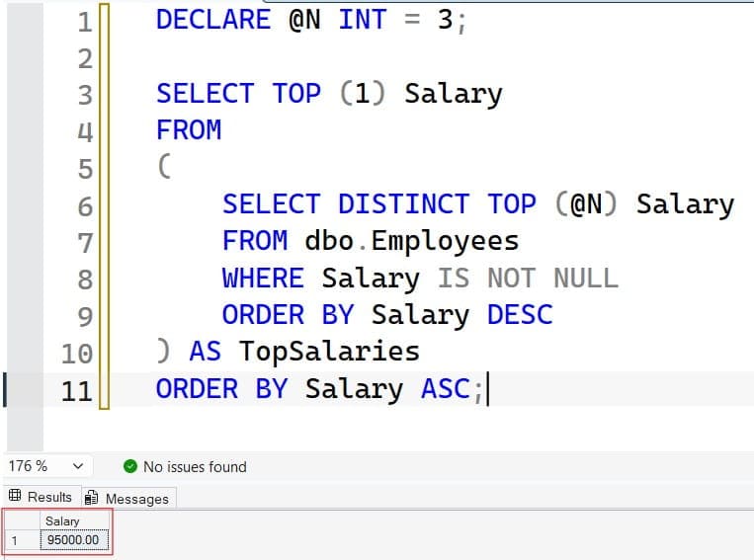Click line number 11 in the gutter
Viewport: 754px width, 560px height.
pyautogui.click(x=77, y=391)
